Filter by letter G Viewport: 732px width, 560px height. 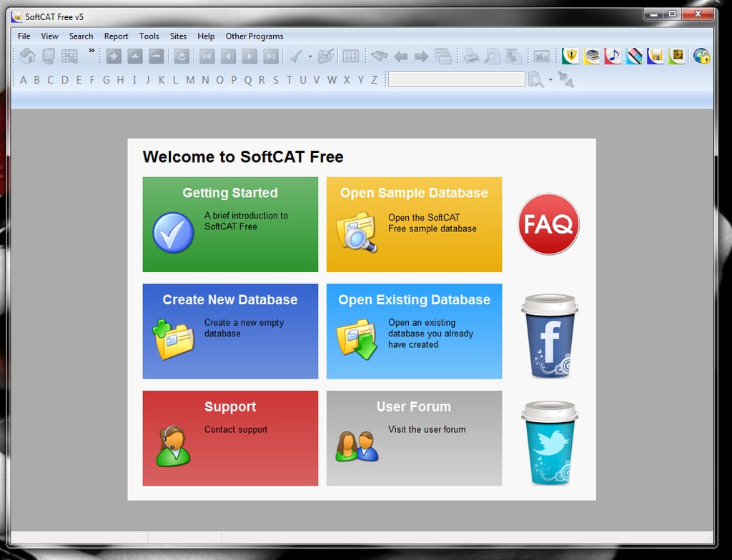(x=107, y=80)
